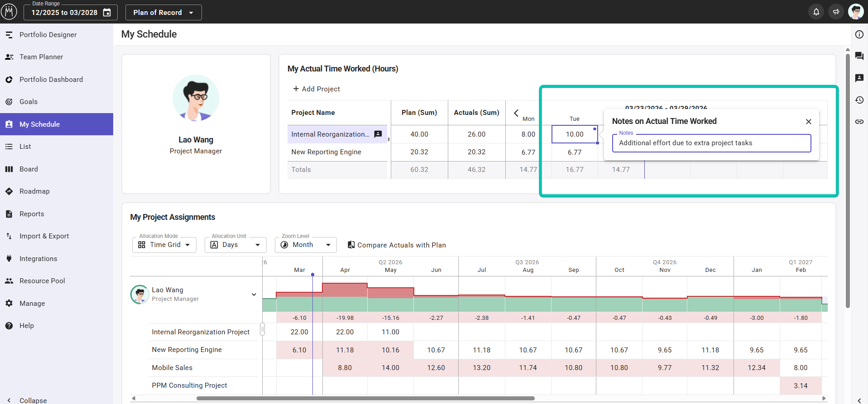The height and width of the screenshot is (404, 868).
Task: Open the Zoom Level Month dropdown
Action: [x=306, y=245]
